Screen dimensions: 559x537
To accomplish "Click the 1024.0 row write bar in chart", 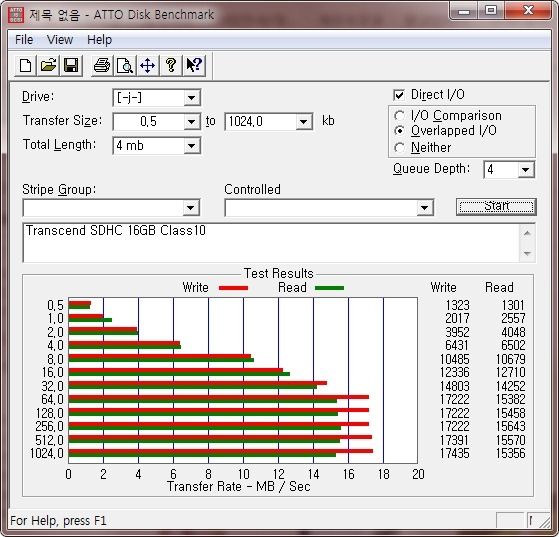I will pyautogui.click(x=221, y=451).
